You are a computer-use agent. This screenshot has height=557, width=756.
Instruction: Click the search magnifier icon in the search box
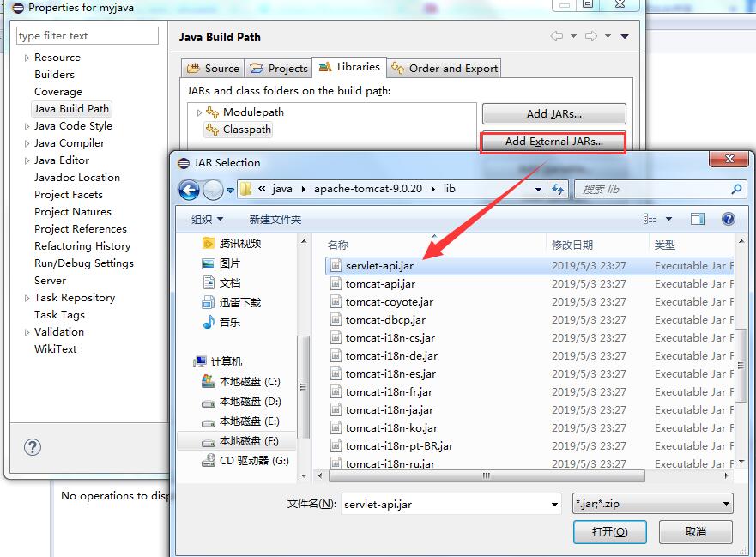736,189
